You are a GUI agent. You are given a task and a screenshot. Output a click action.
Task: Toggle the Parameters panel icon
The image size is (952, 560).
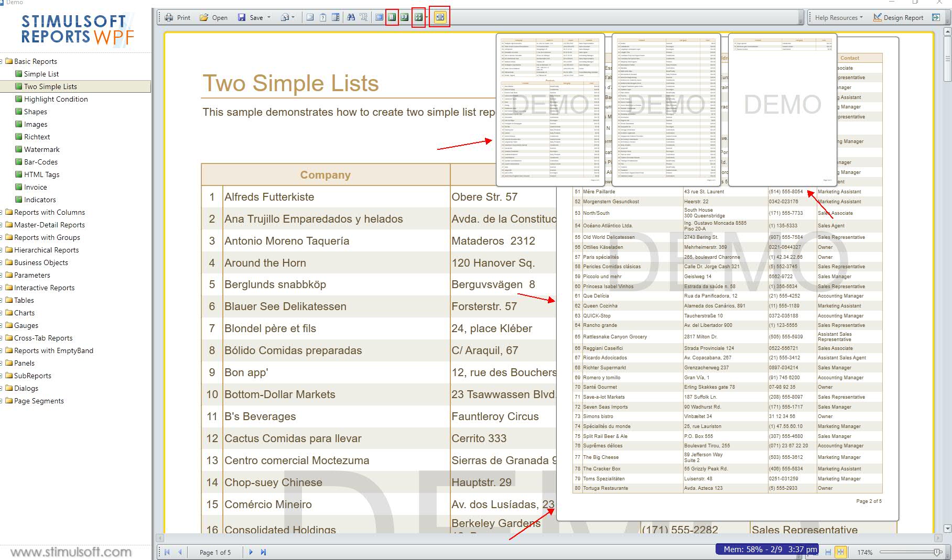click(323, 17)
